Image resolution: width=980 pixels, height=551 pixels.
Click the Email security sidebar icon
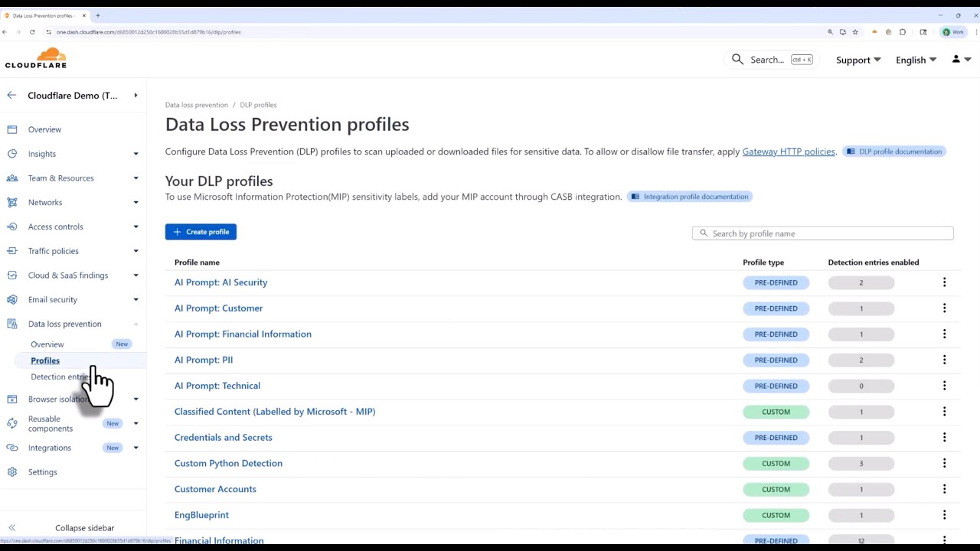(x=12, y=300)
